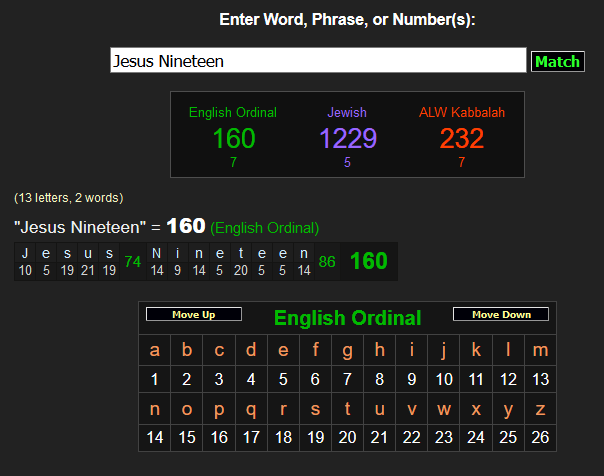Click letter 'a' in the cipher chart
The height and width of the screenshot is (476, 604).
pos(154,350)
